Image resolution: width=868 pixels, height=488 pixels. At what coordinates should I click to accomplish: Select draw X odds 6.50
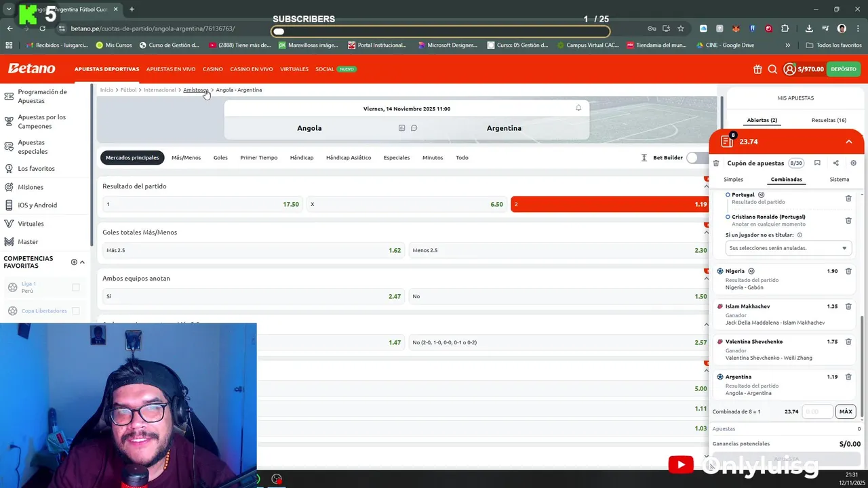click(x=406, y=204)
